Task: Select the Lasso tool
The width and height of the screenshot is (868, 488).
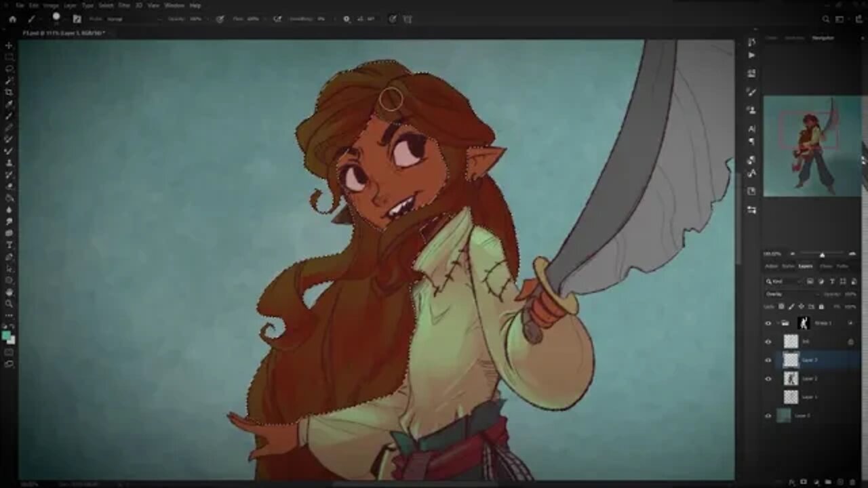Action: tap(9, 68)
